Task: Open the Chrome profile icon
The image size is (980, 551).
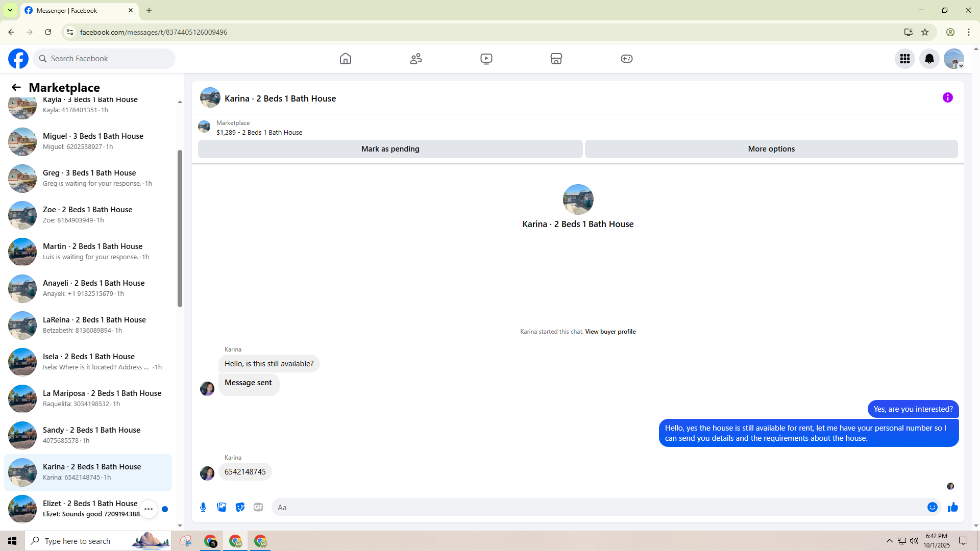Action: (x=950, y=32)
